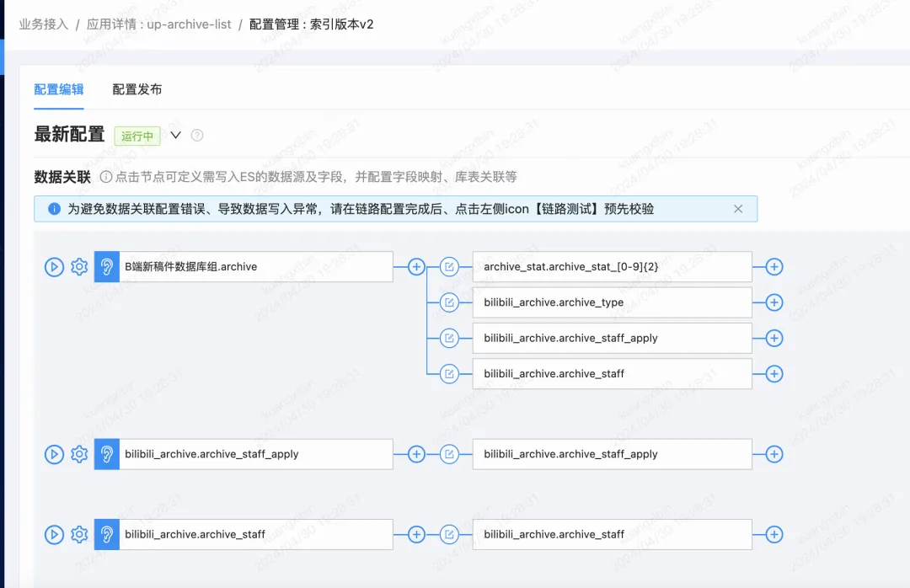Image resolution: width=910 pixels, height=588 pixels.
Task: Run link test for bilibili_archive.archive_staff row
Action: tap(54, 535)
